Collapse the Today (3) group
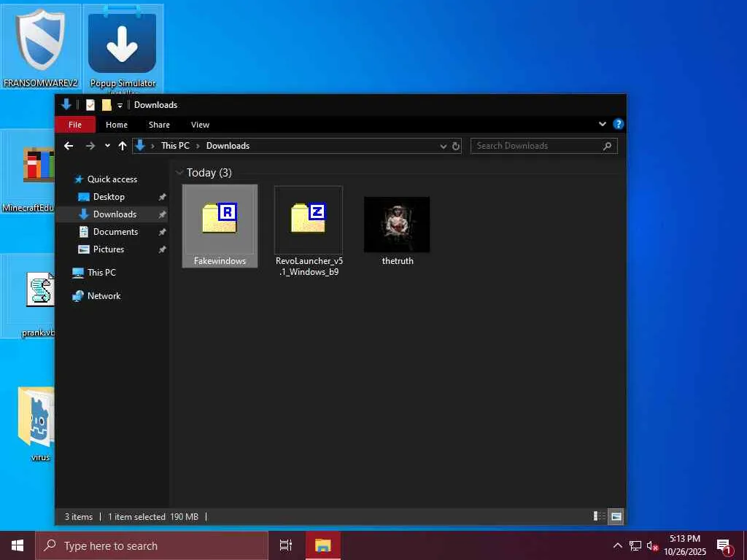Screen dimensions: 747x560 [x=179, y=173]
